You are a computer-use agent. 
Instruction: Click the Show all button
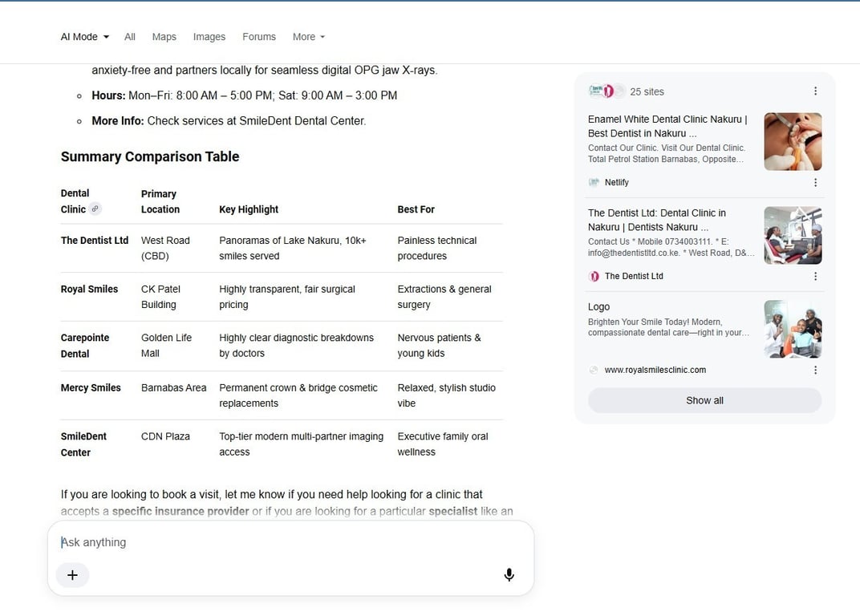(x=705, y=400)
